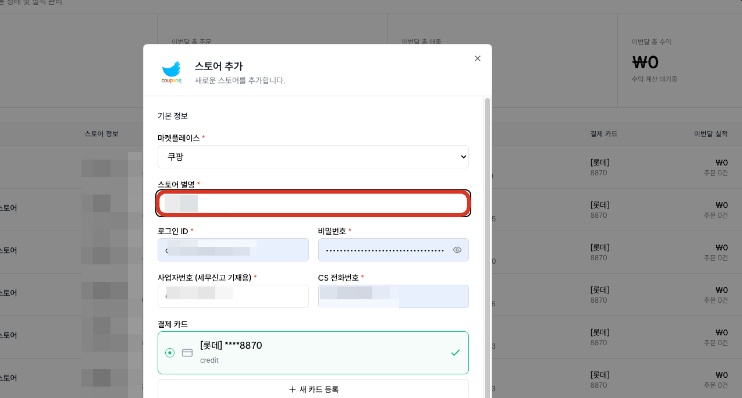742x398 pixels.
Task: Click the Coupang bird logo icon
Action: (171, 72)
